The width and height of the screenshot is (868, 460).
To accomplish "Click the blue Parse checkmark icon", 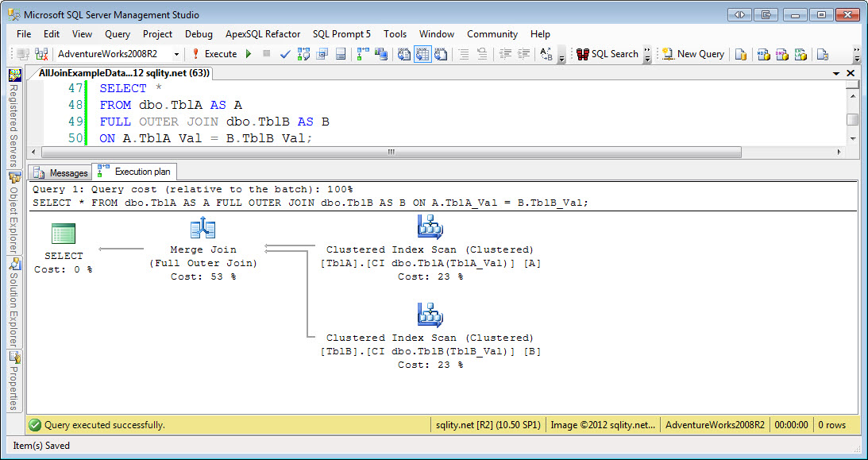I will pos(285,54).
